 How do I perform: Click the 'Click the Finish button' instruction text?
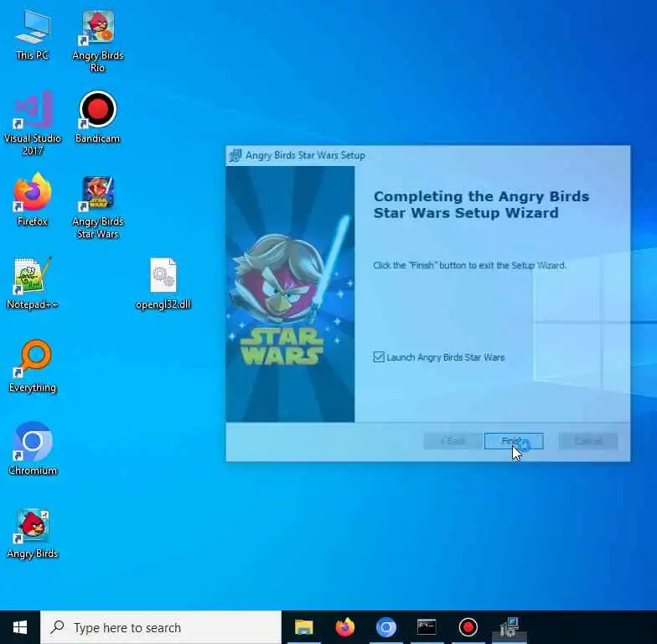pos(469,265)
